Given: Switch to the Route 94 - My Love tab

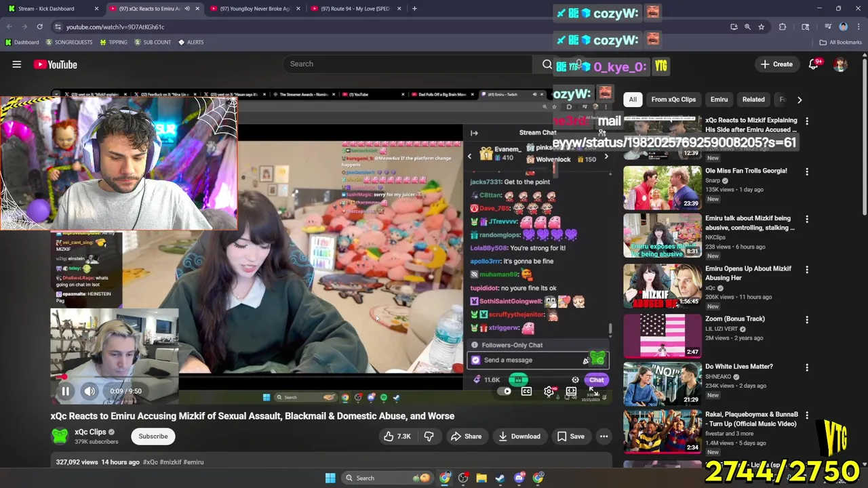Looking at the screenshot, I should click(x=356, y=9).
